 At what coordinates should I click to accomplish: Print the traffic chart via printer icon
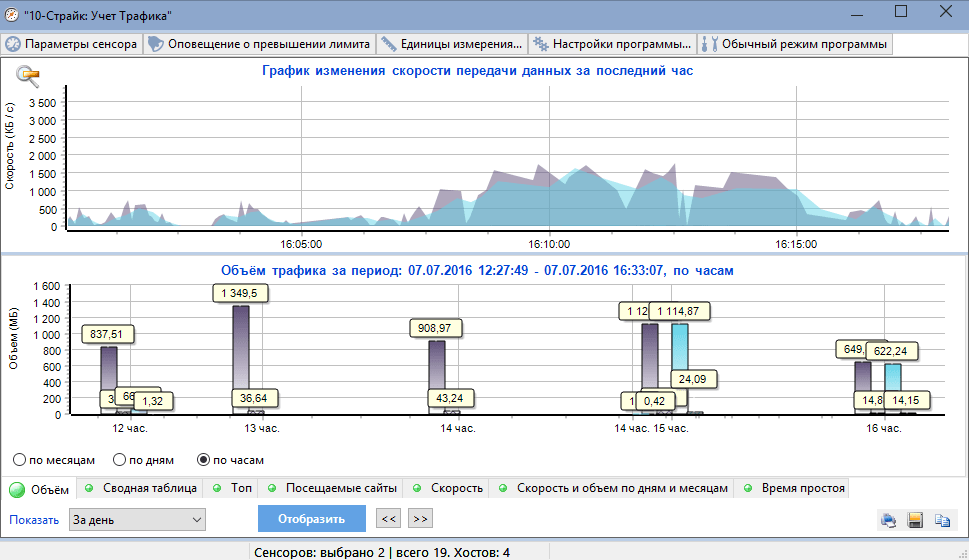pyautogui.click(x=888, y=520)
